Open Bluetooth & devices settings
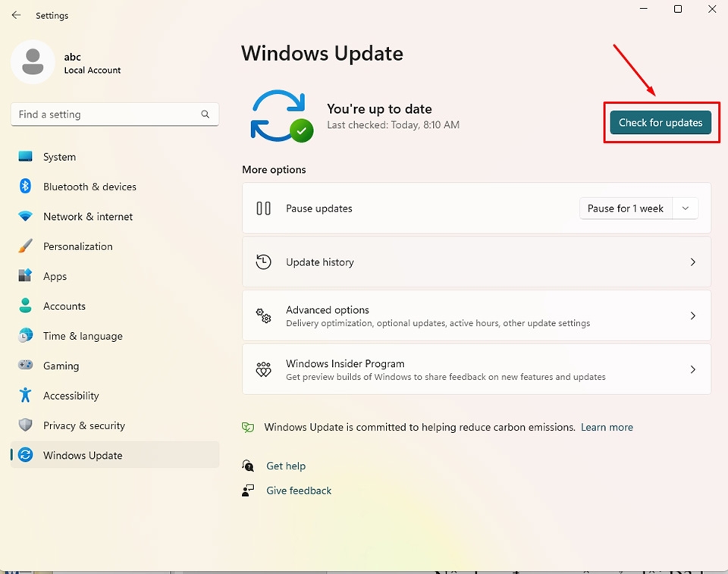 pyautogui.click(x=115, y=187)
